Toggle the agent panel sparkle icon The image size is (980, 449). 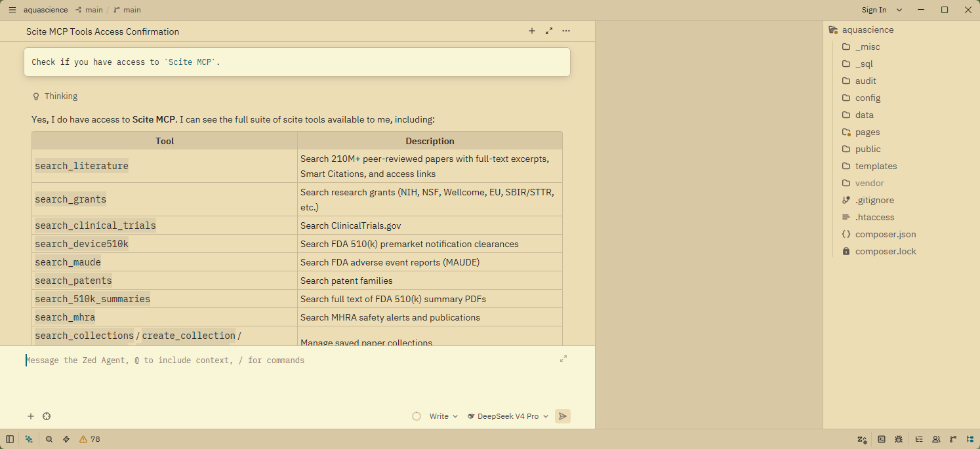coord(29,439)
